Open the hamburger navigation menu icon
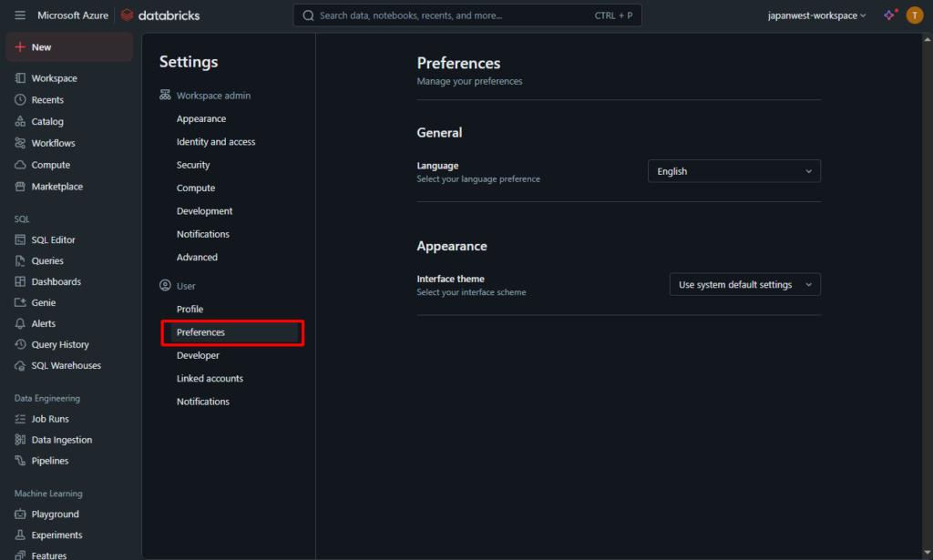 point(20,15)
